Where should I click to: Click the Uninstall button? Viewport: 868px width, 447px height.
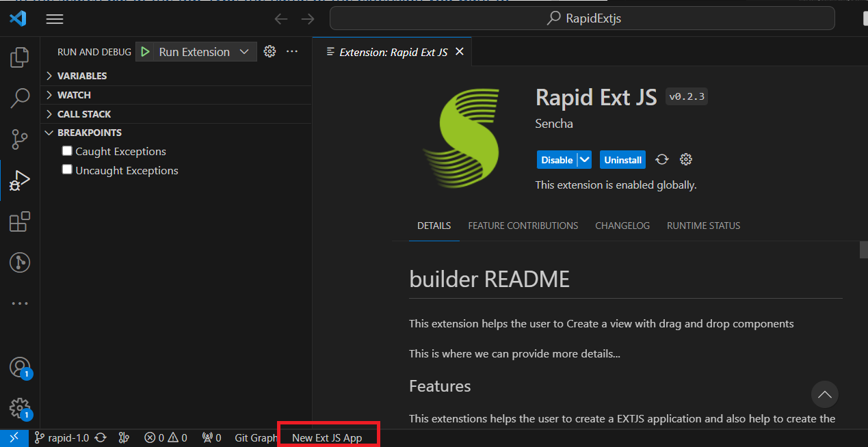click(622, 160)
